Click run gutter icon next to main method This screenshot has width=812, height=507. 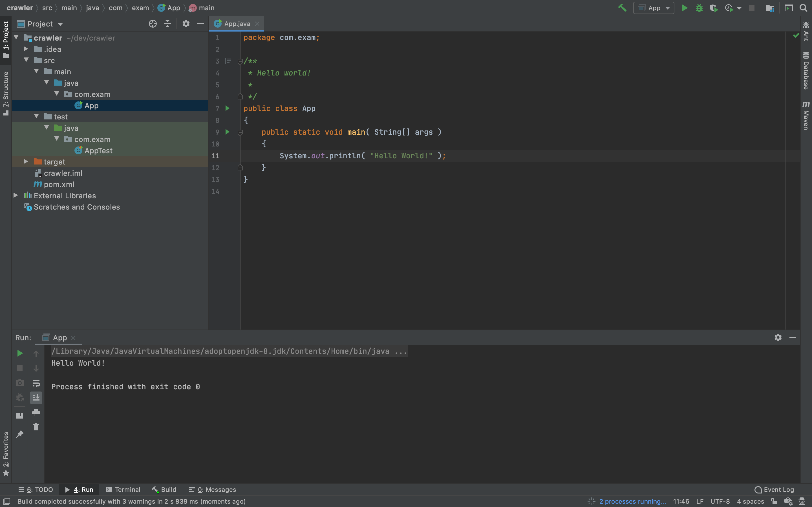(x=227, y=132)
